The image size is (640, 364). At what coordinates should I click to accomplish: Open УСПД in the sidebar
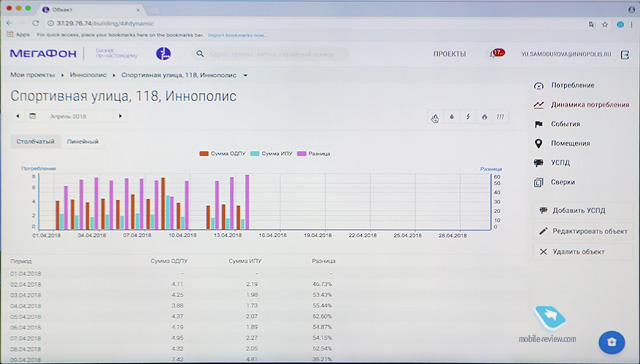[551, 163]
